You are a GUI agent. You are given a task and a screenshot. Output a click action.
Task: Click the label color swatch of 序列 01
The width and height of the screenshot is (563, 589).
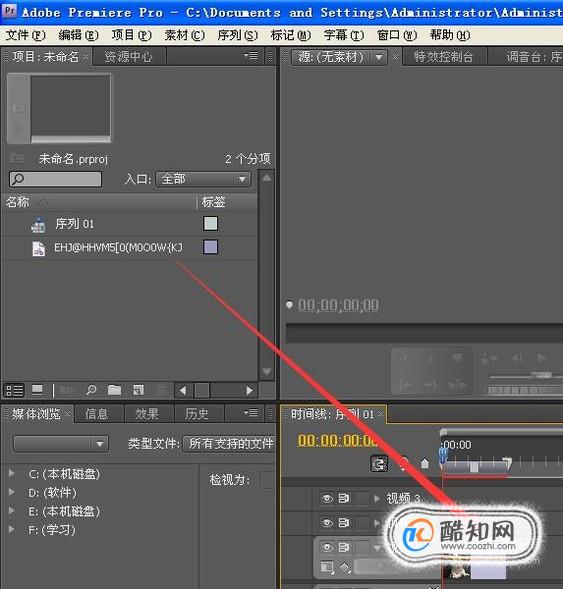click(x=210, y=224)
